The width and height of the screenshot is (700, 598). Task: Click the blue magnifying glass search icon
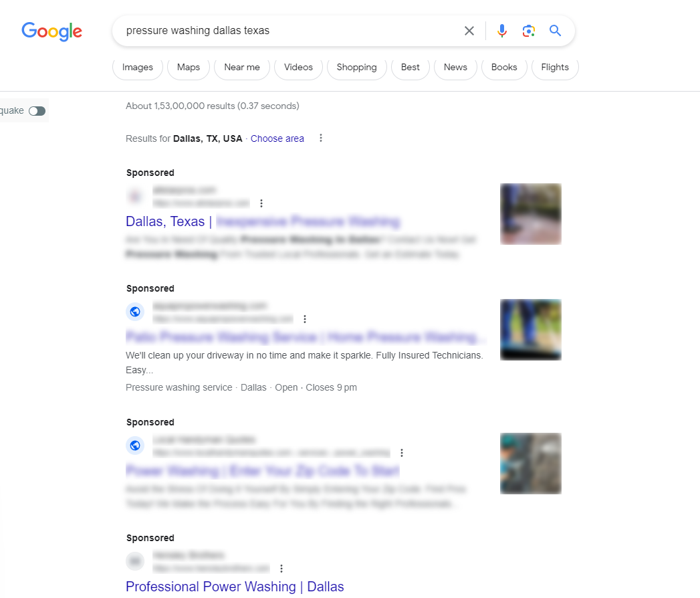pyautogui.click(x=555, y=30)
